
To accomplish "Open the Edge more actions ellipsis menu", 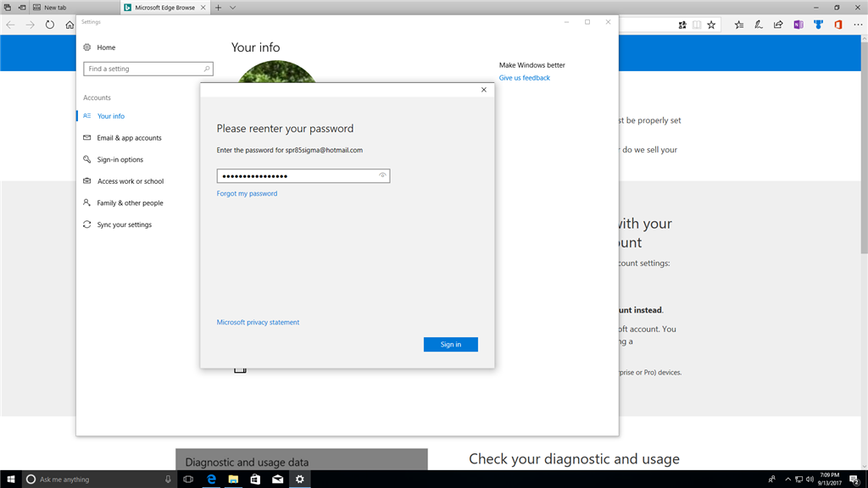I will pos(858,25).
